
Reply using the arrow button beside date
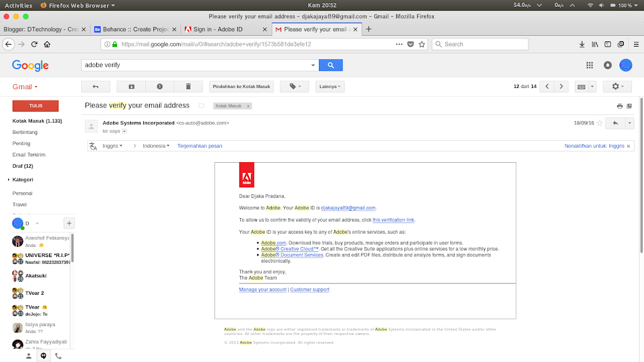click(615, 123)
